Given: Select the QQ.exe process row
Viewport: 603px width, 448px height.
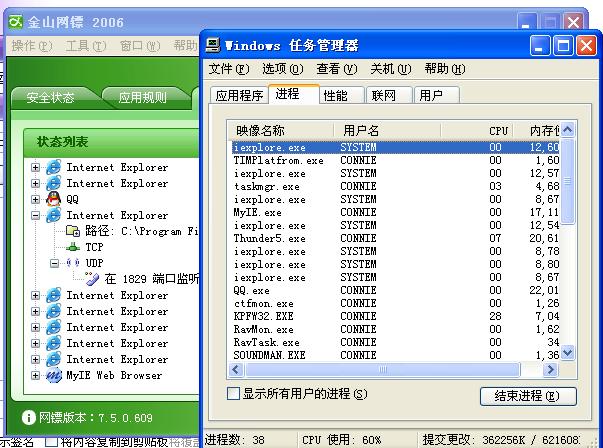Looking at the screenshot, I should point(395,290).
